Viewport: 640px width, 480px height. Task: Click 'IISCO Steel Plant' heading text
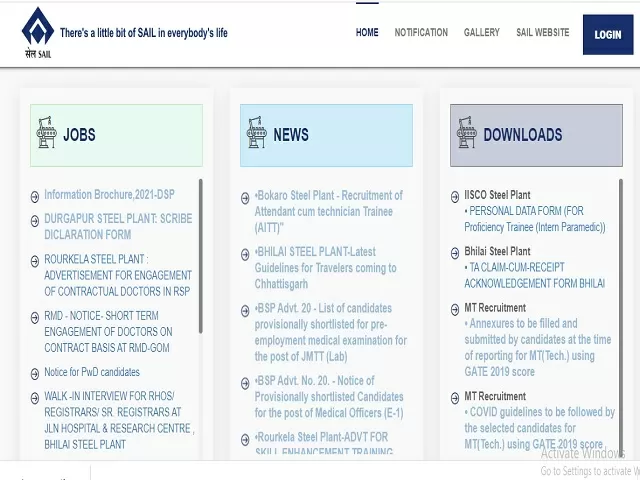click(x=497, y=195)
